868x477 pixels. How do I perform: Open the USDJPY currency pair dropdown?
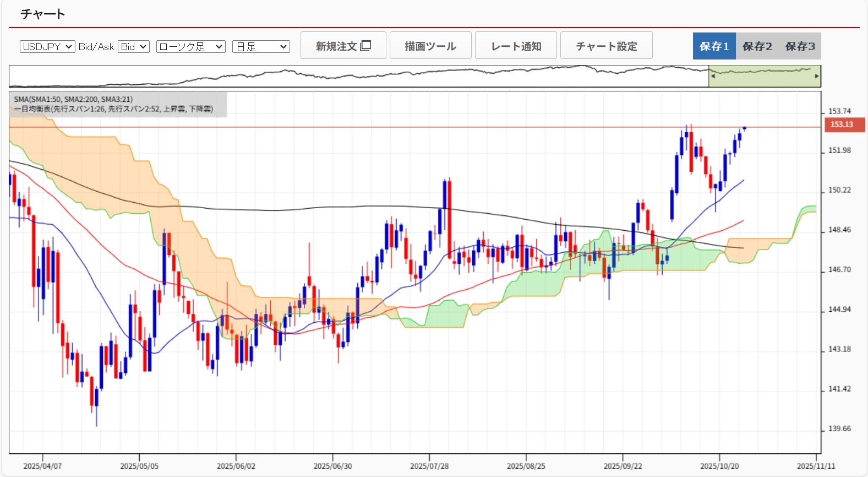[47, 47]
